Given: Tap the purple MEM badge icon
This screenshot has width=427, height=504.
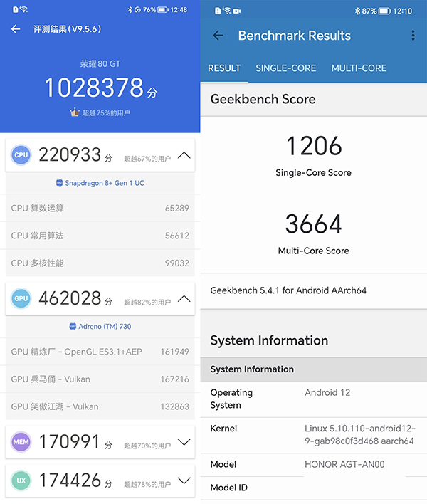Looking at the screenshot, I should tap(21, 443).
